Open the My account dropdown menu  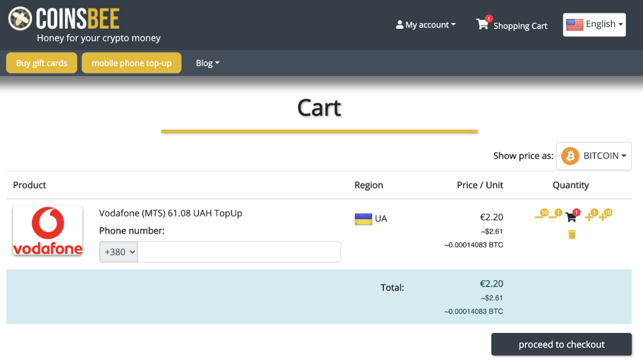click(x=426, y=25)
